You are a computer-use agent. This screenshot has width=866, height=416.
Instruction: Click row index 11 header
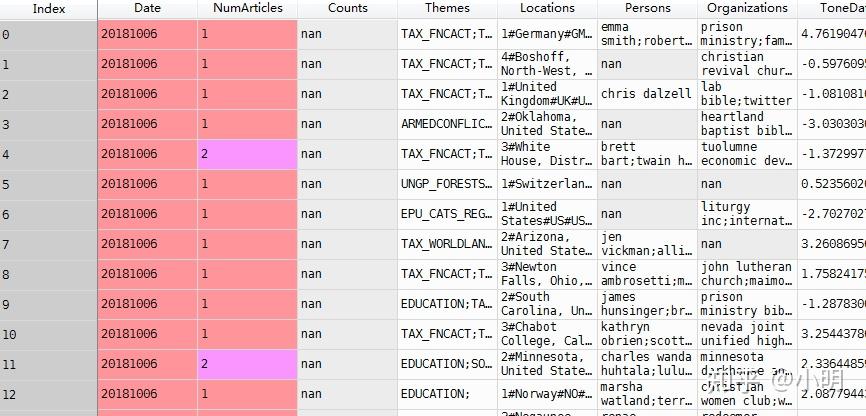tap(48, 364)
